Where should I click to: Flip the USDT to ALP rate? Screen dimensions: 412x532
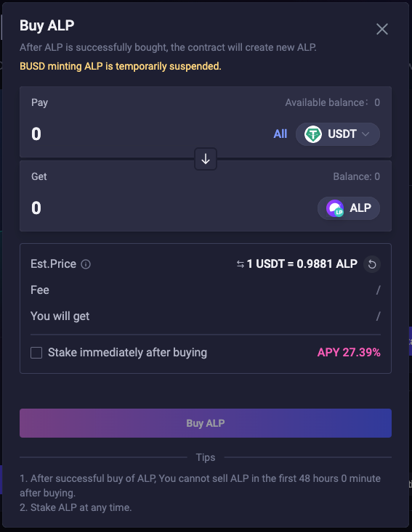point(240,264)
